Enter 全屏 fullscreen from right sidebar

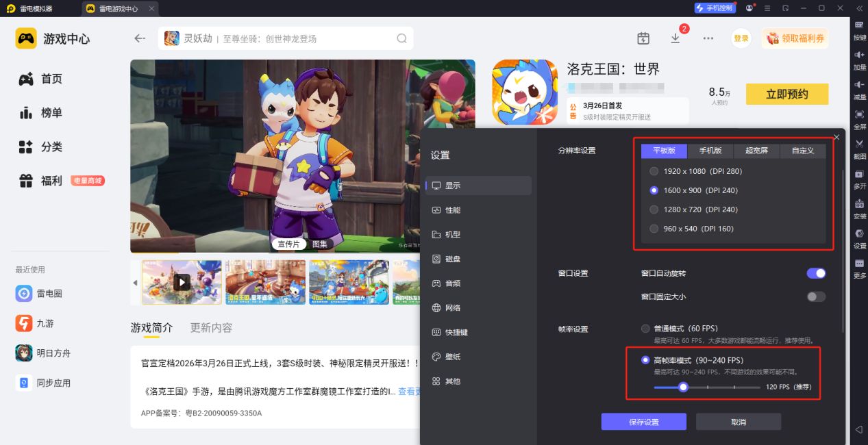(x=859, y=119)
